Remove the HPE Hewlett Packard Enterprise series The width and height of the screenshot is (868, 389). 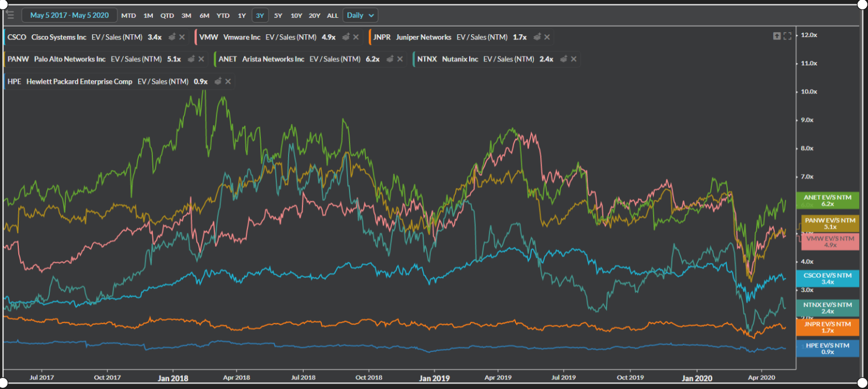coord(228,81)
